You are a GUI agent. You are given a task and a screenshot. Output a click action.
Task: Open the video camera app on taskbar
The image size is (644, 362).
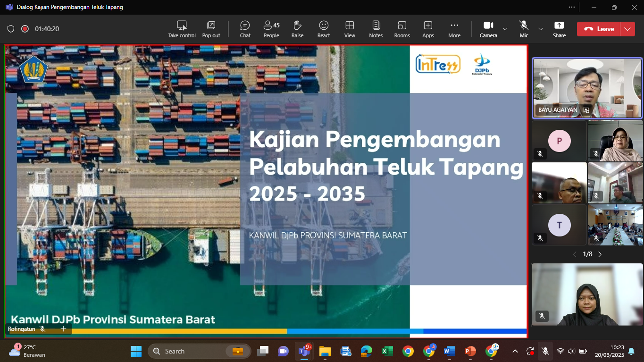tap(284, 351)
